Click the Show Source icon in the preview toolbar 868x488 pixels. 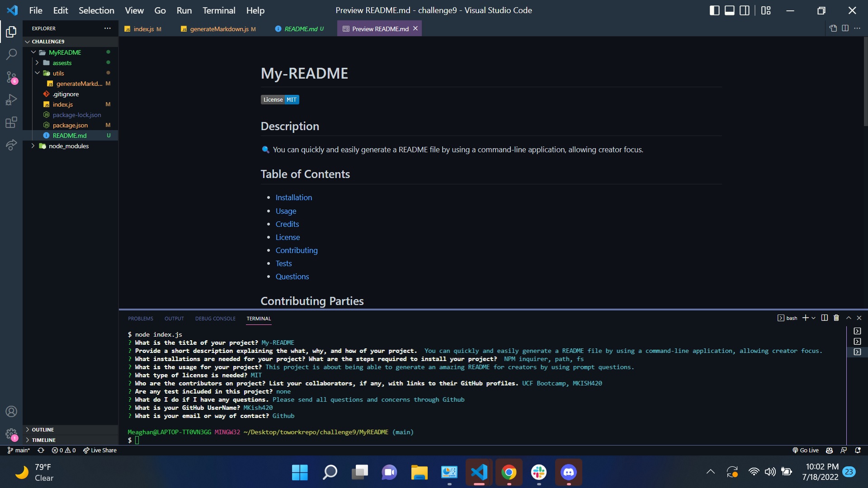[x=833, y=28]
